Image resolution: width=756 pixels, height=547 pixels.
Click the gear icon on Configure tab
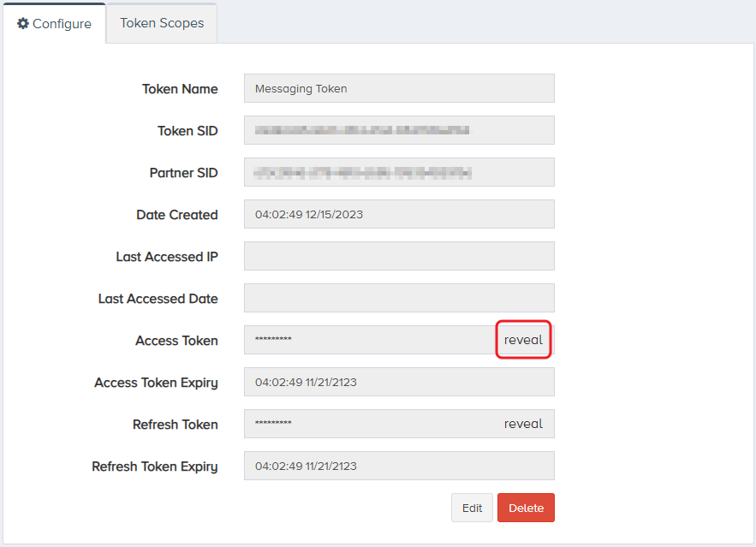coord(23,24)
